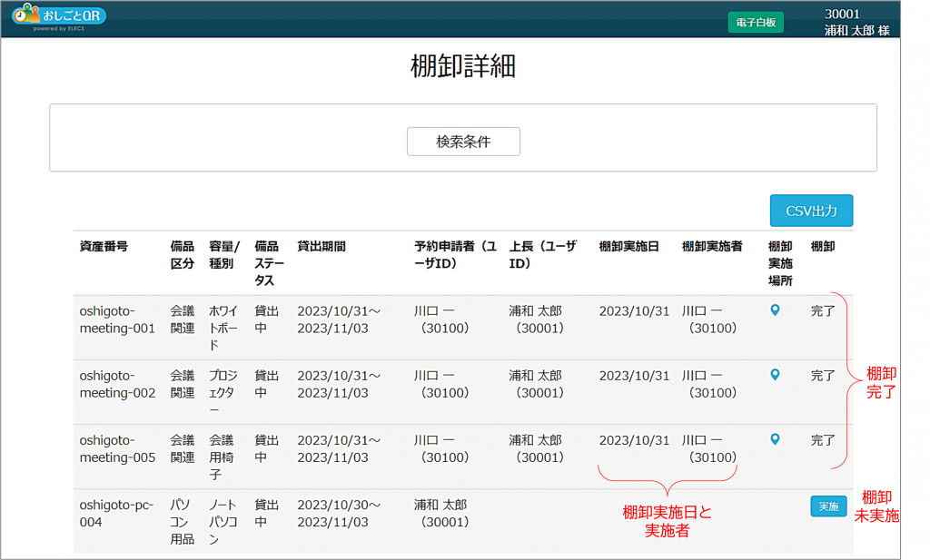Click ホワイトボード type cell
The width and height of the screenshot is (930, 560).
[223, 328]
